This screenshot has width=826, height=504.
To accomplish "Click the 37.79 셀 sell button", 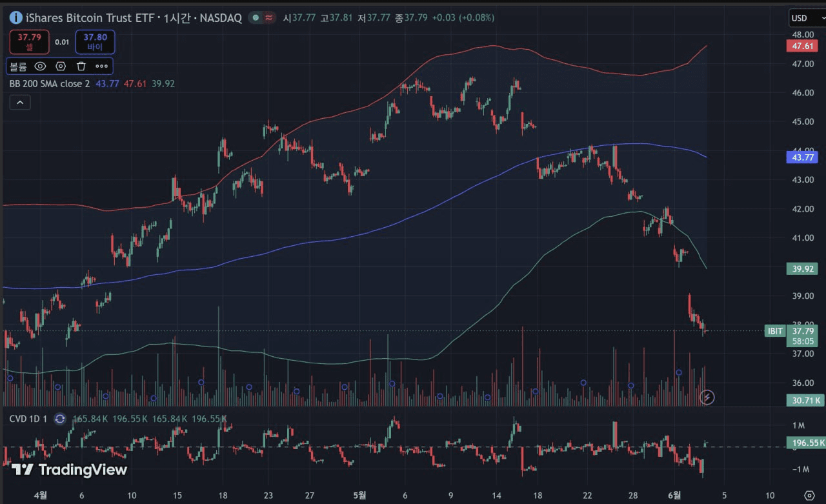I will click(x=30, y=42).
